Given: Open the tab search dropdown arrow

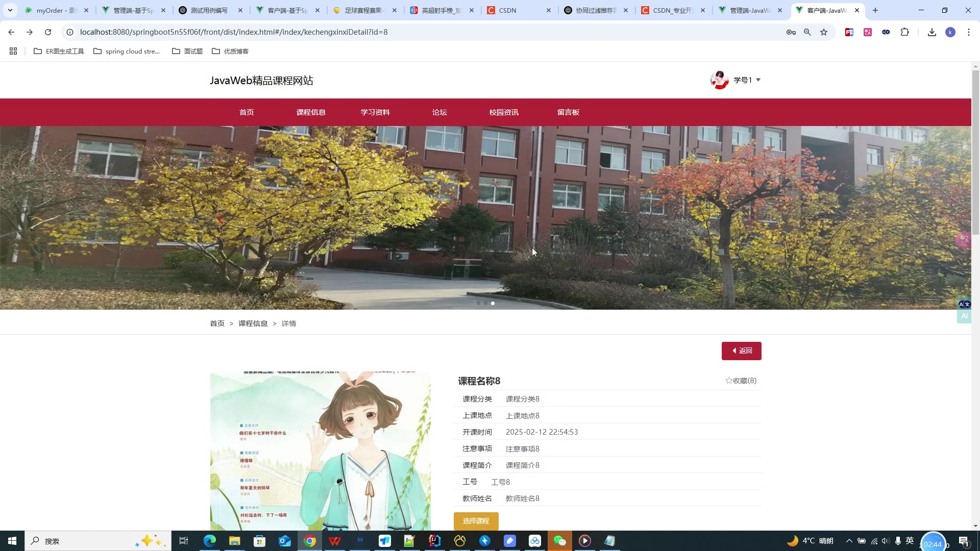Looking at the screenshot, I should (x=10, y=10).
